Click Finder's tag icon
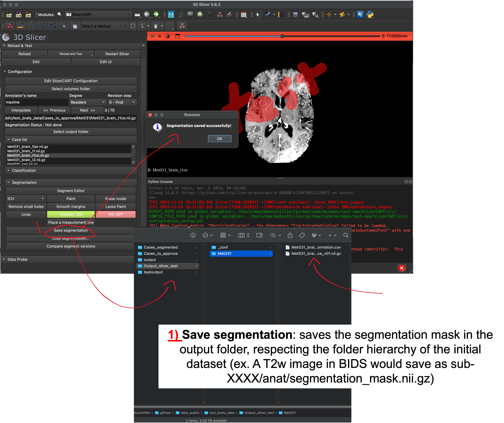This screenshot has height=423, width=504. (x=302, y=235)
